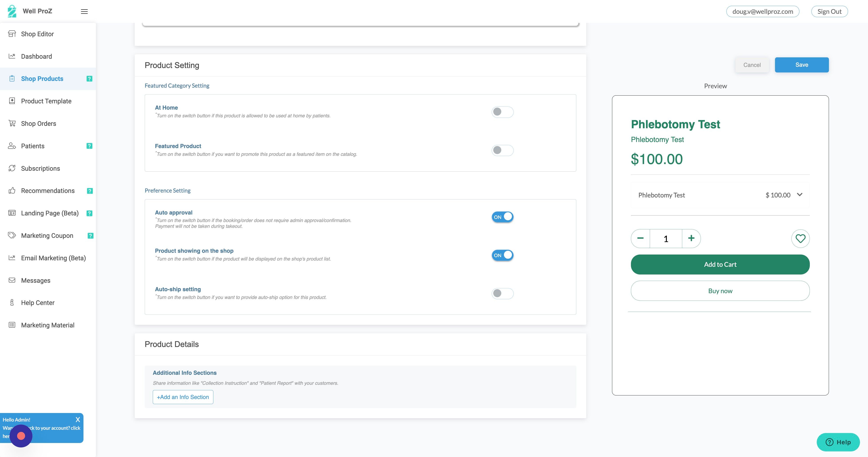Viewport: 868px width, 457px height.
Task: Click the help badge beside Marketing Coupon
Action: click(90, 236)
